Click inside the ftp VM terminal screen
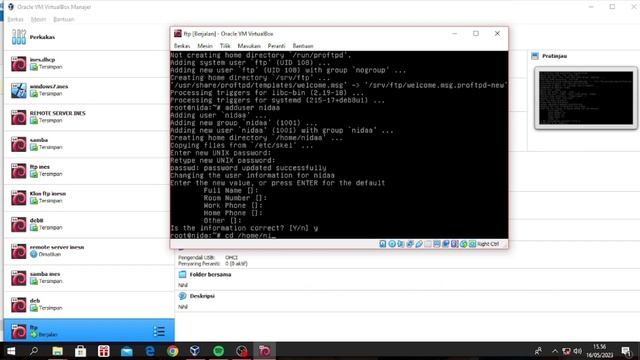640x360 pixels. 339,145
